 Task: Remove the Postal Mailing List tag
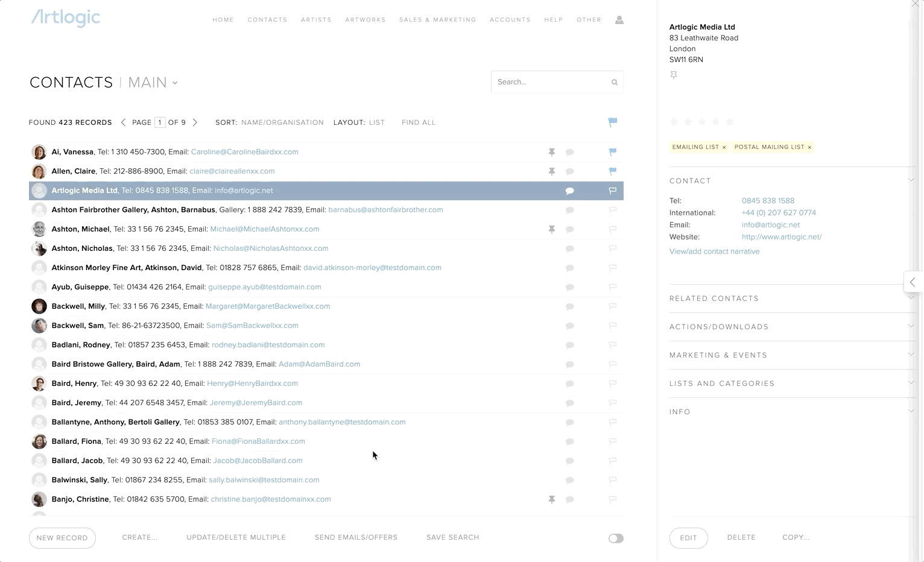click(809, 147)
